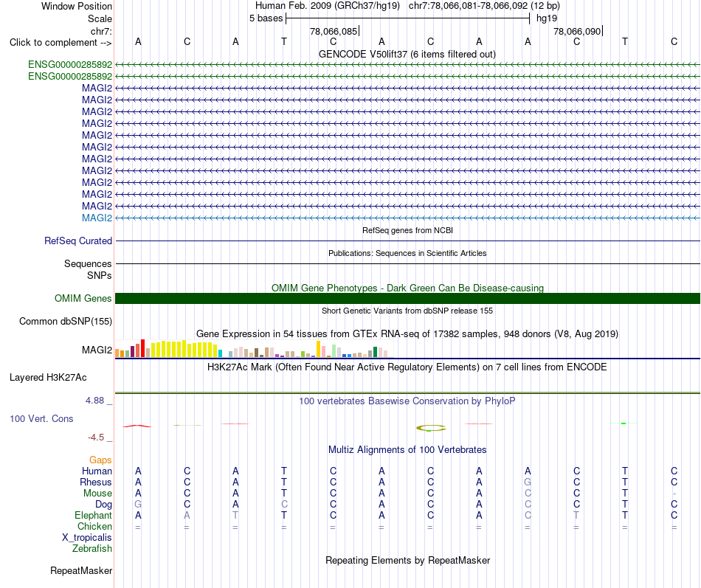
Task: Click the Human Feb. 2009 (GRCh37/hg19) heading
Action: click(x=329, y=6)
